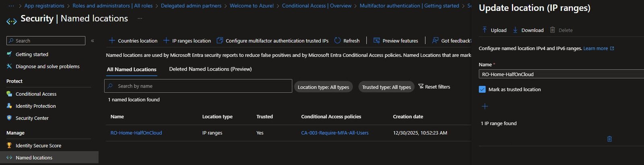This screenshot has height=165, width=644.
Task: Open Preview features
Action: click(396, 41)
